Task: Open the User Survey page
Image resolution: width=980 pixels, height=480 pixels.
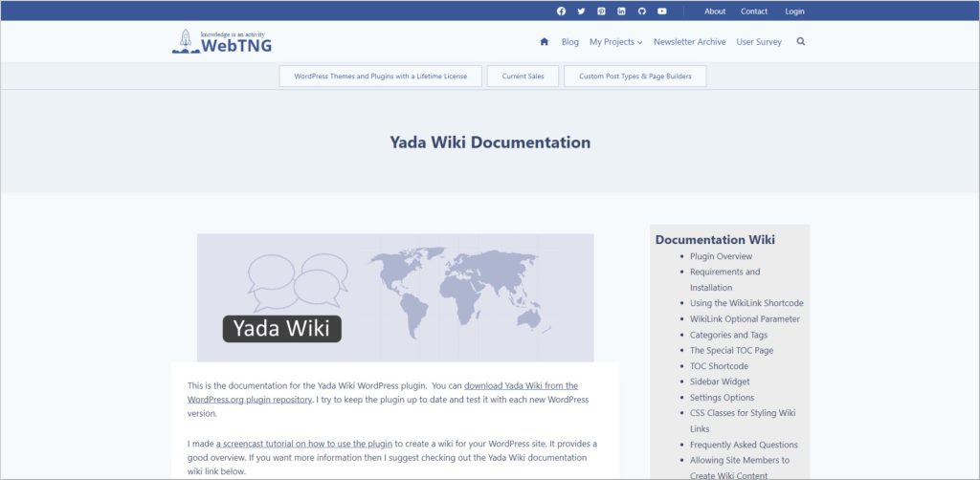Action: tap(759, 42)
